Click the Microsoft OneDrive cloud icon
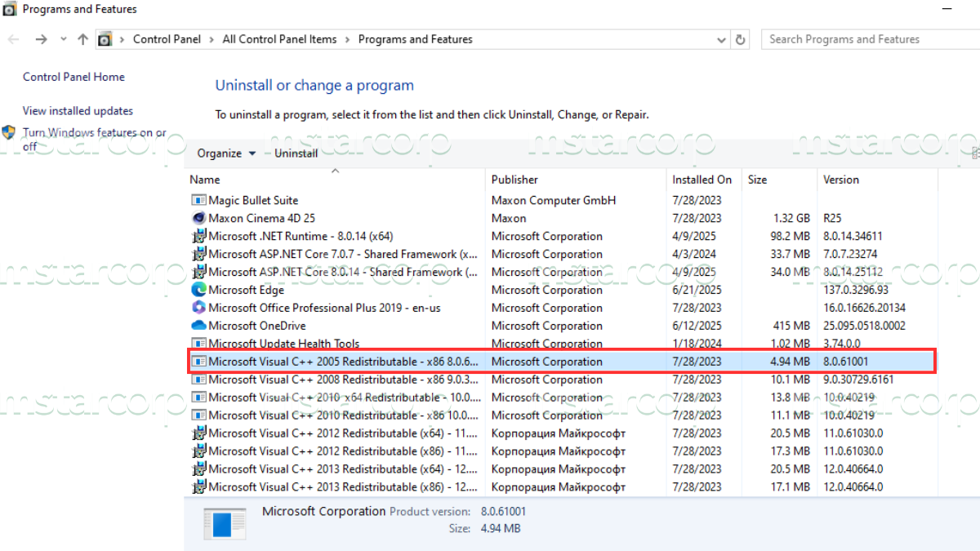Screen dimensions: 980x551 (x=198, y=326)
